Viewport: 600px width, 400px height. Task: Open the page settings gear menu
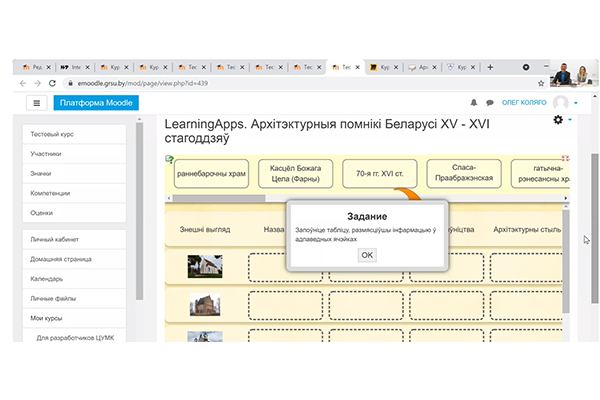(x=558, y=121)
